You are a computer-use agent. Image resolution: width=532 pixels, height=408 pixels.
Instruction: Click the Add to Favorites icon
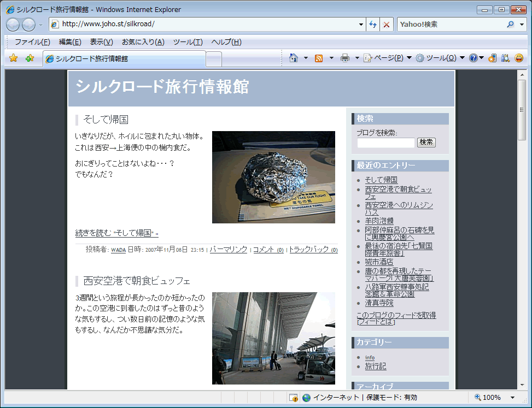(30, 58)
